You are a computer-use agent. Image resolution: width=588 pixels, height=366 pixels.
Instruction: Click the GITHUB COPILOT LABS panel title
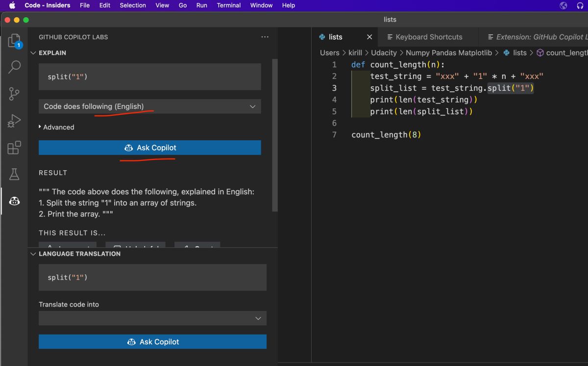(x=73, y=37)
